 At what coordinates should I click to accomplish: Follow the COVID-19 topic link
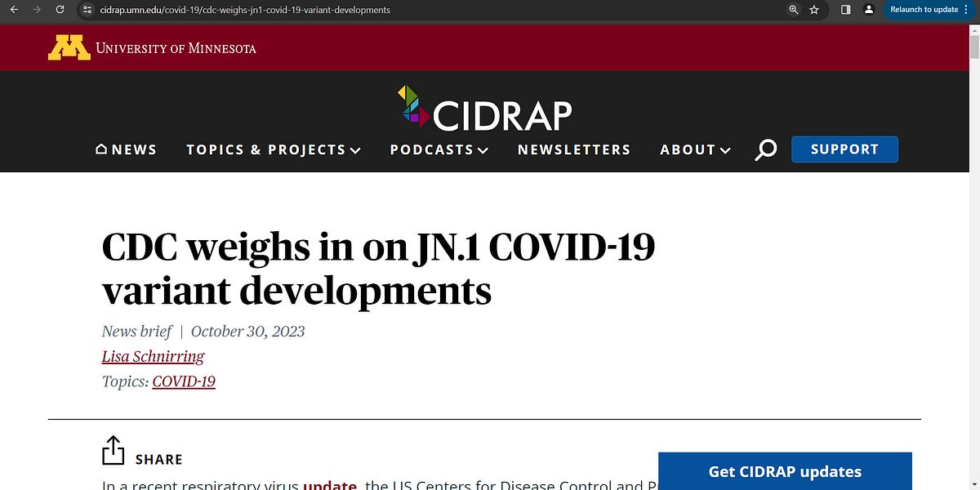click(184, 381)
